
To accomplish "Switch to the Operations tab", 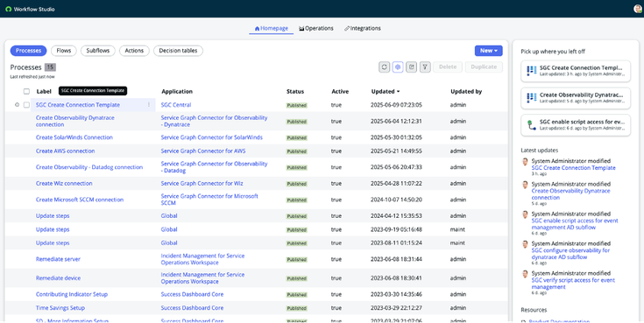I will click(x=315, y=28).
